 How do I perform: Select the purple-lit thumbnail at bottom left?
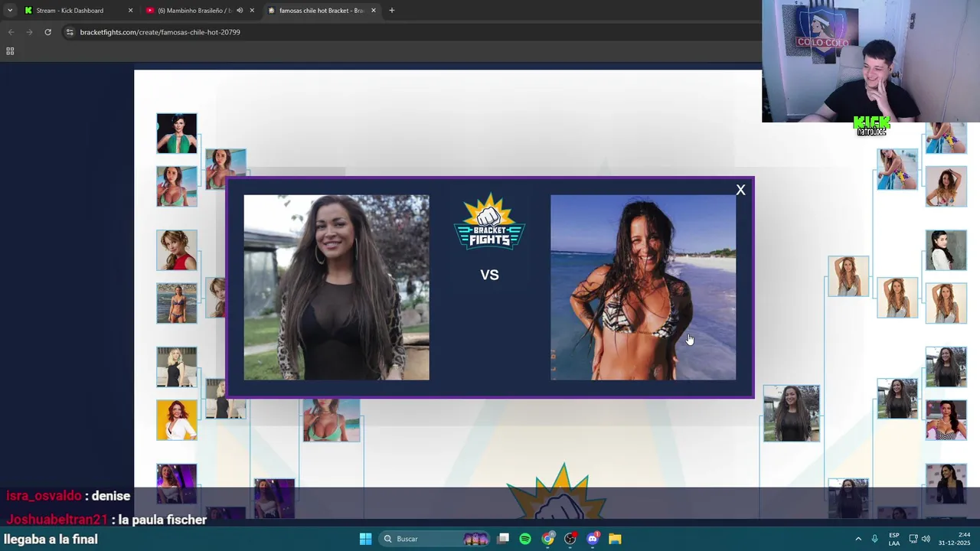[x=177, y=484]
